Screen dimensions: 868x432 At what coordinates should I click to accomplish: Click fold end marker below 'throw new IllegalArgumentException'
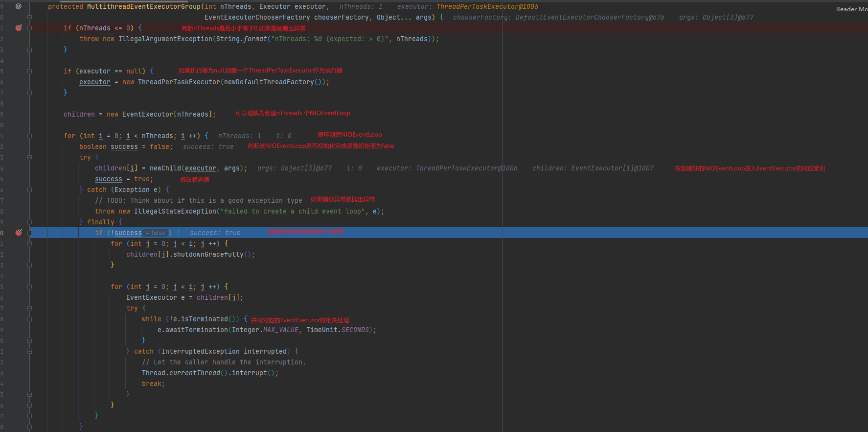pyautogui.click(x=29, y=49)
